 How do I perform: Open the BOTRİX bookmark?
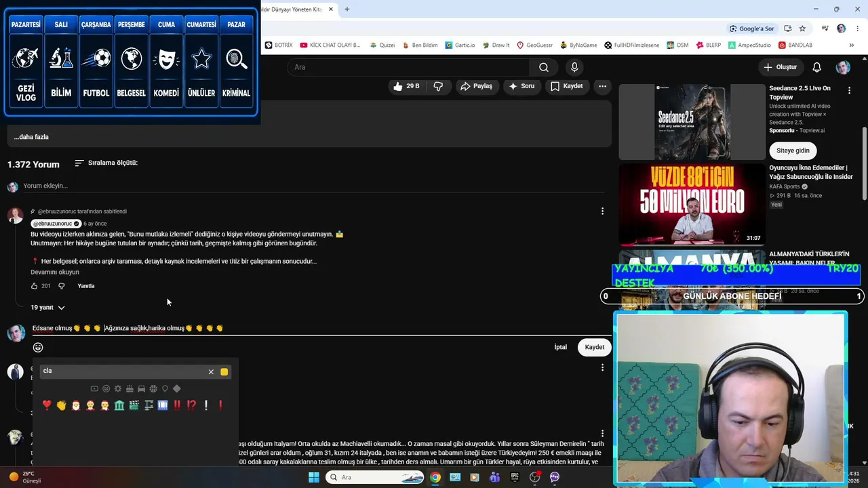click(279, 45)
